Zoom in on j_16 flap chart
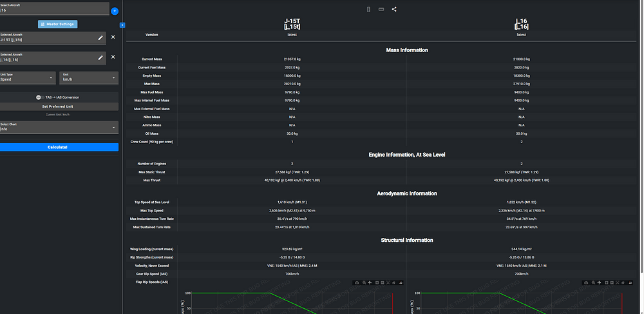The image size is (644, 314). pos(606,283)
